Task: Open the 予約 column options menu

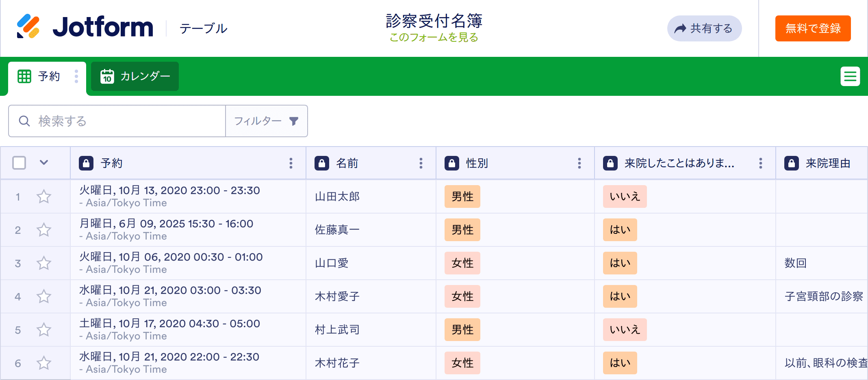Action: pos(291,163)
